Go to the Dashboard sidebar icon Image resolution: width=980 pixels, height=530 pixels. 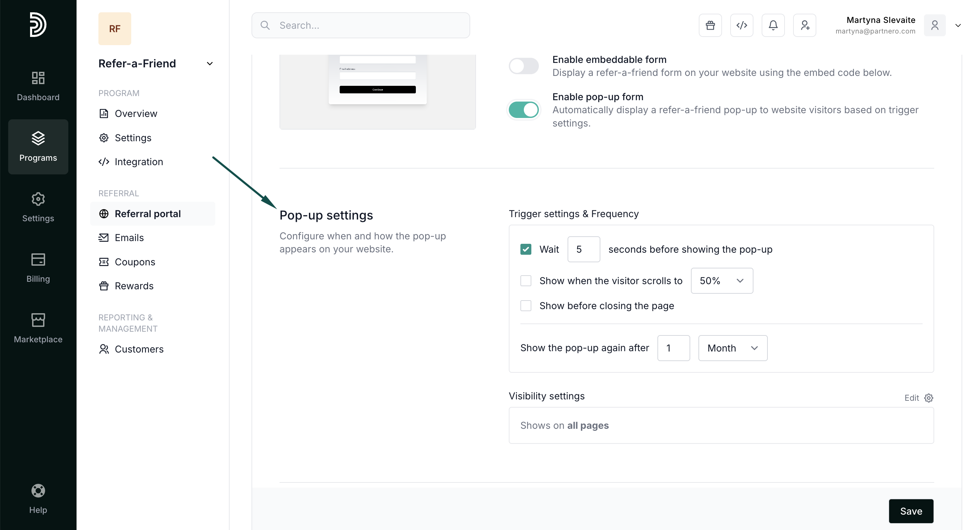[38, 86]
